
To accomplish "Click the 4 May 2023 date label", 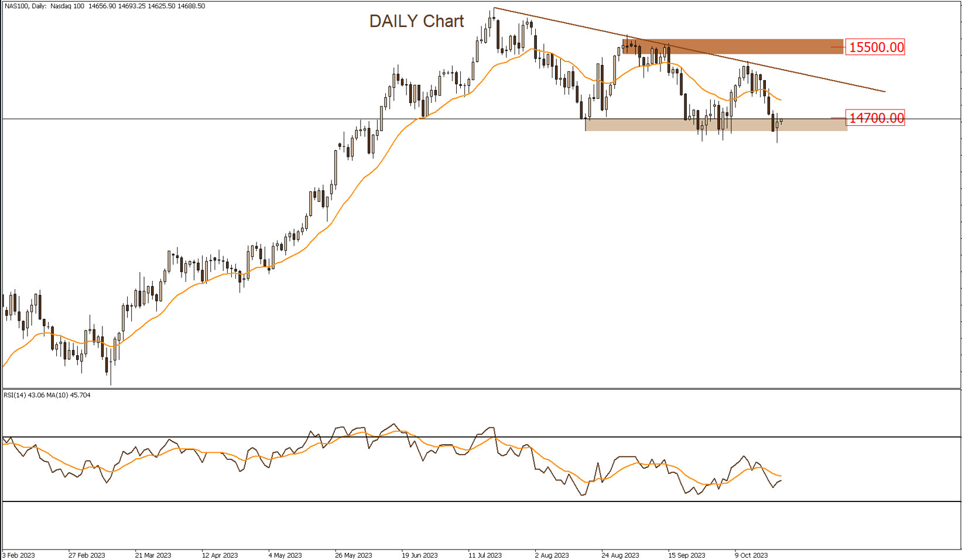I will coord(285,555).
